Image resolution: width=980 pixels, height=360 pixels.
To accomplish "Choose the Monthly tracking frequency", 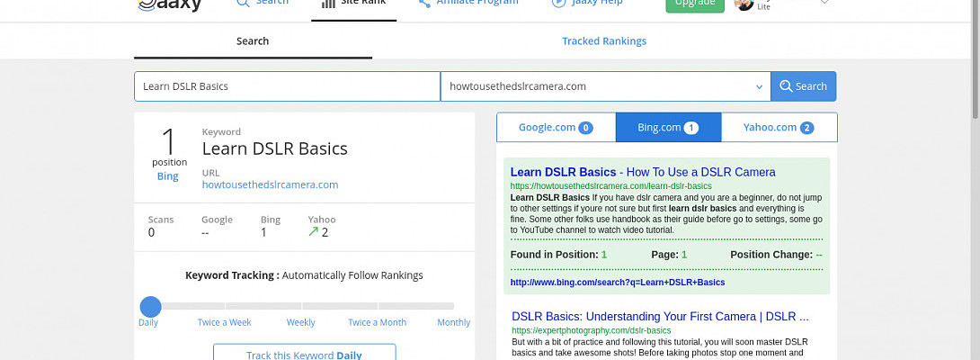I will [454, 322].
